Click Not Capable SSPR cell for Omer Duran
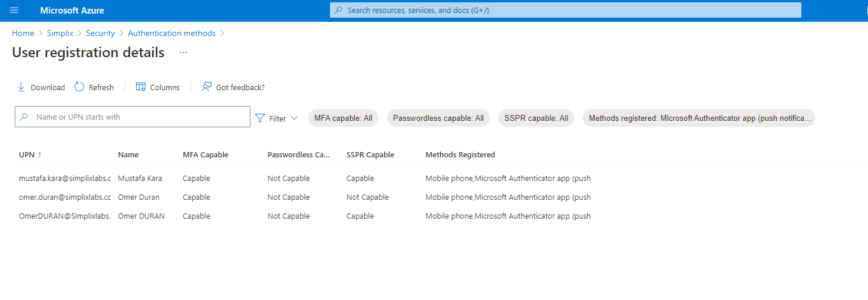The height and width of the screenshot is (300, 868). point(368,197)
